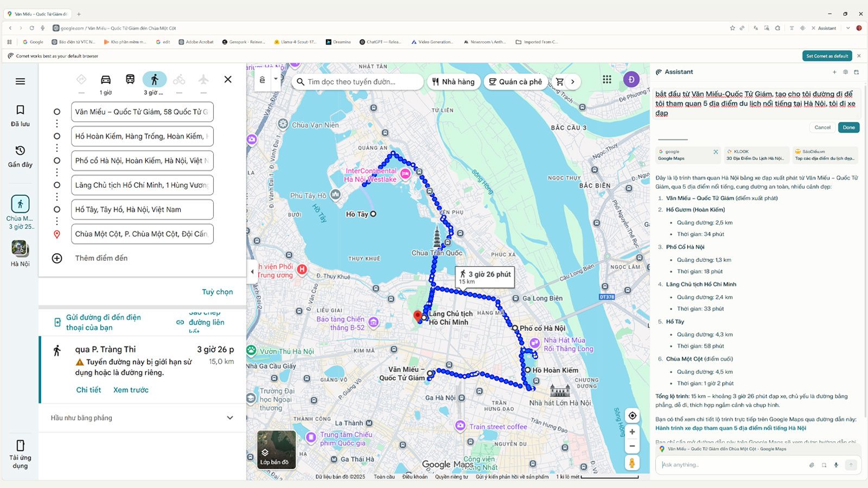Screen dimensions: 868x488
Task: Click the Assistant 'Ask anything' input field
Action: point(732,465)
